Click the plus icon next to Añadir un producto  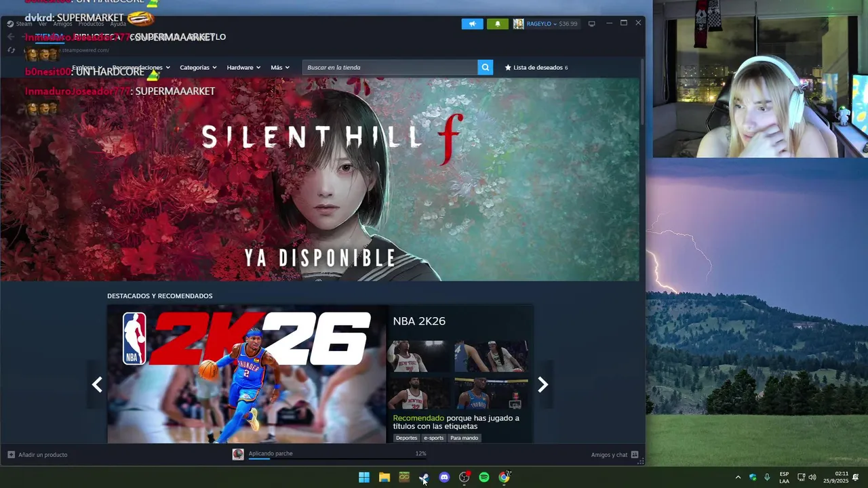click(11, 455)
